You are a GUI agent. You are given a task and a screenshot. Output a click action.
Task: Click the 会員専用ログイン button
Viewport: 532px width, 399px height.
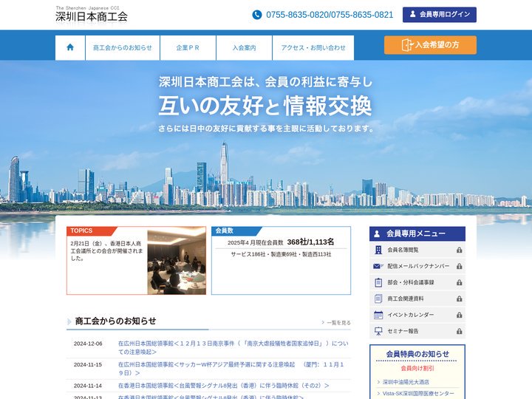coord(440,15)
